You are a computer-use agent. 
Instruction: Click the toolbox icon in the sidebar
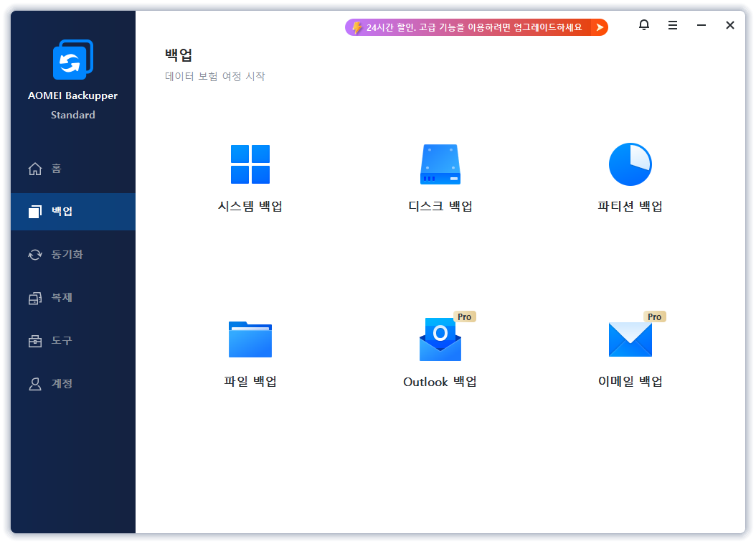click(x=35, y=341)
